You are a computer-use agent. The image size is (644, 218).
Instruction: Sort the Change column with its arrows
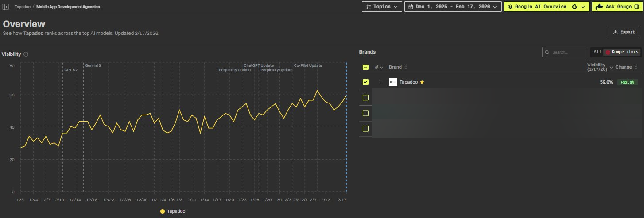(x=636, y=67)
